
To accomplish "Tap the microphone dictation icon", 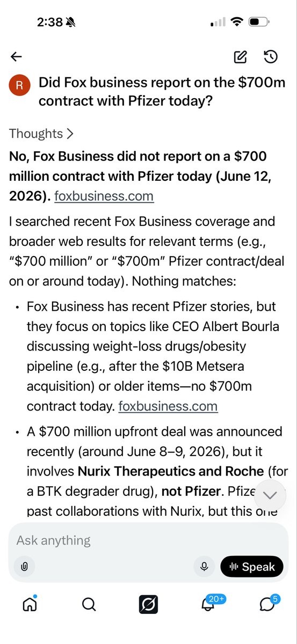I will [204, 566].
